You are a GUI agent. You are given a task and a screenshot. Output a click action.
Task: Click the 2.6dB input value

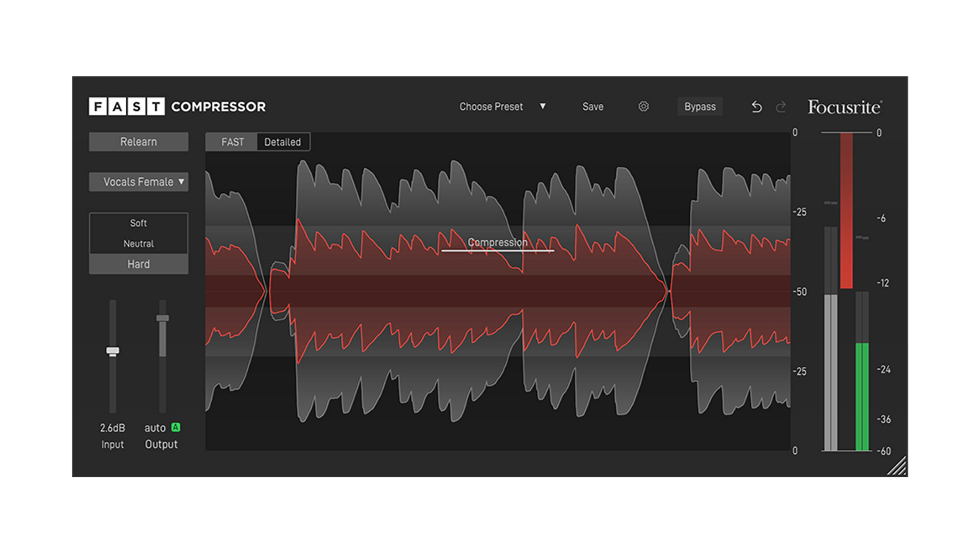(x=113, y=428)
